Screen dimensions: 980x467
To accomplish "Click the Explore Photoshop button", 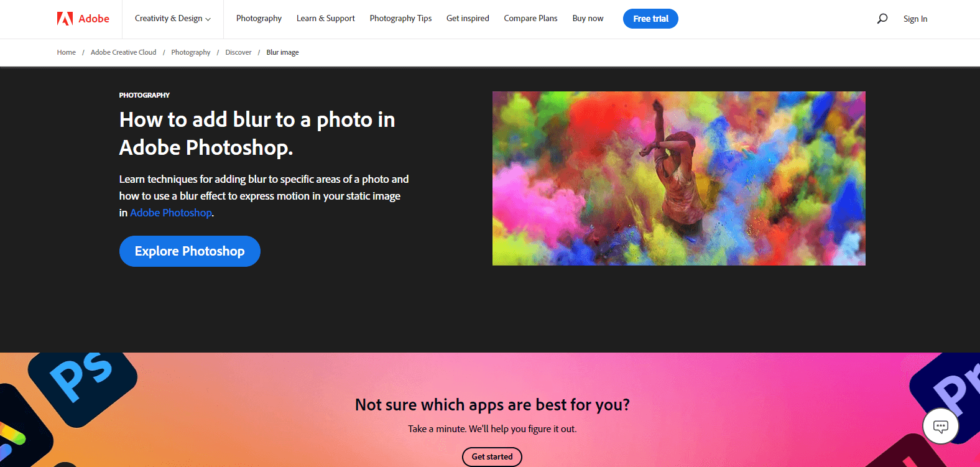I will coord(190,251).
